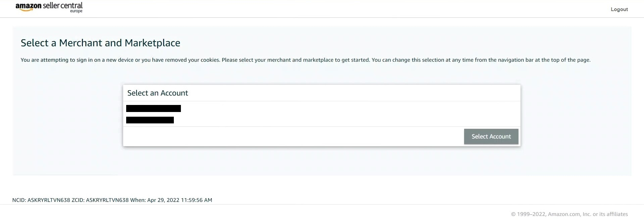Click the new-device sign-in instruction paragraph
The image size is (644, 223).
305,60
